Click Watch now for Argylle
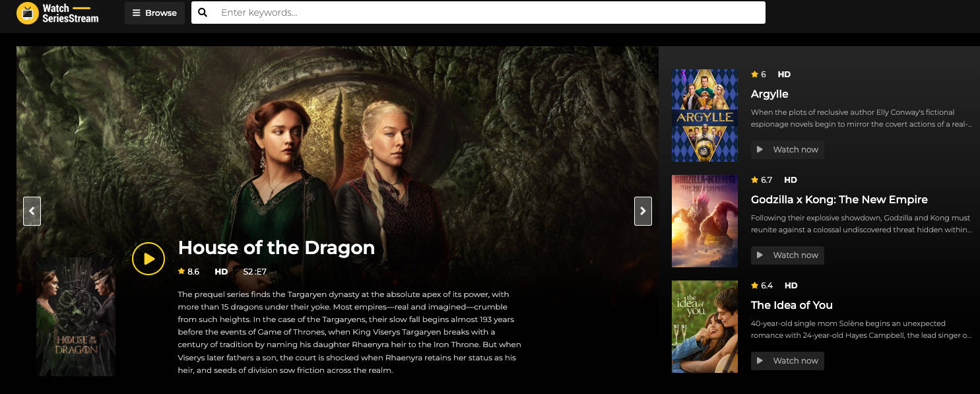 (787, 150)
